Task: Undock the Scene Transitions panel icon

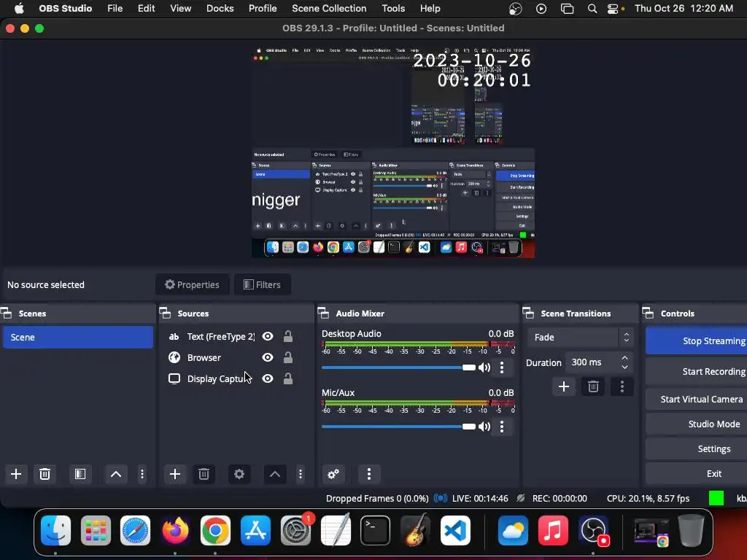Action: 528,314
